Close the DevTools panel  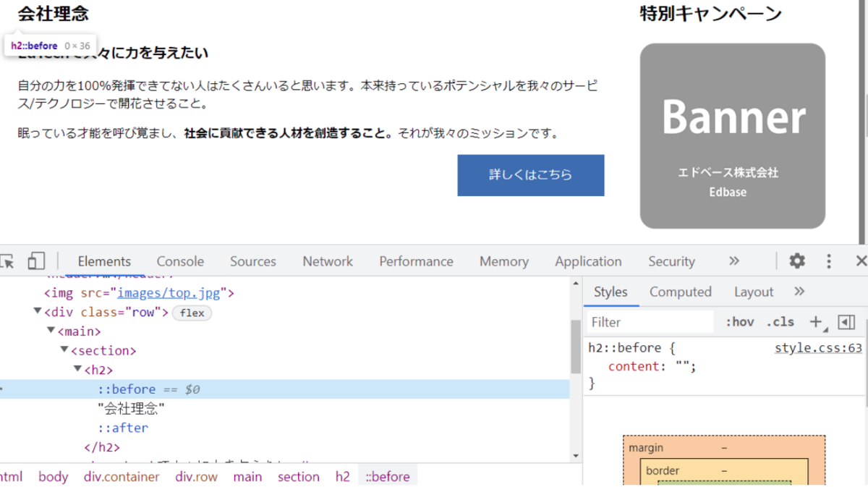[x=861, y=261]
